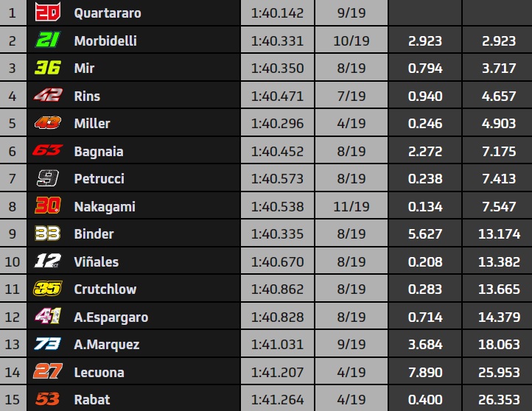Select Miller's orange 43 number icon
The width and height of the screenshot is (532, 411).
(48, 123)
